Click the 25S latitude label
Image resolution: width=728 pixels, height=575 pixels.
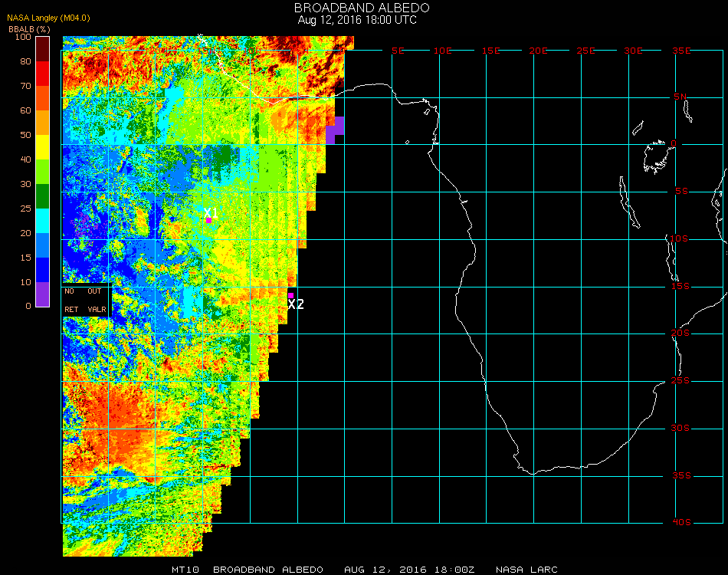coord(680,381)
